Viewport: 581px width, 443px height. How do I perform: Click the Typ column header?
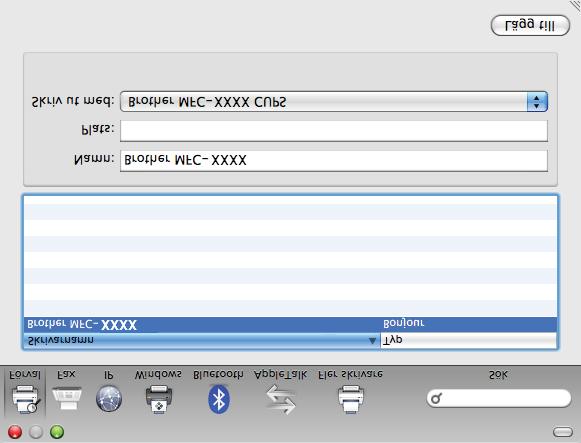point(469,340)
